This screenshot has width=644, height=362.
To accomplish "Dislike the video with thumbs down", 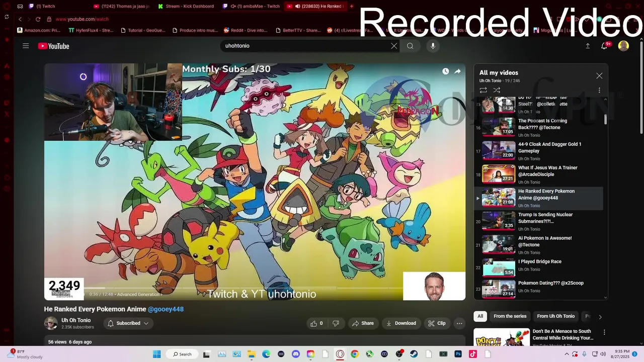I will pos(336,323).
